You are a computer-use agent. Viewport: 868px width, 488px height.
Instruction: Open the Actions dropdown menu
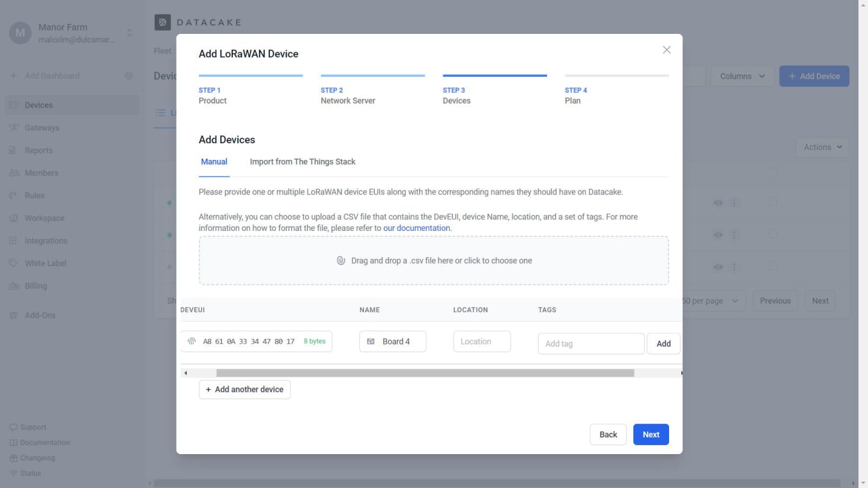coord(823,147)
